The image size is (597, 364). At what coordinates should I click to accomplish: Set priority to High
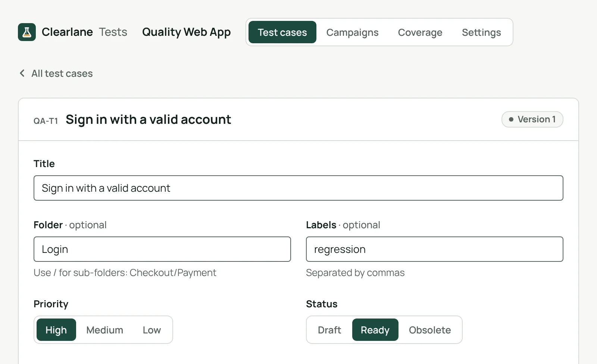click(x=56, y=330)
